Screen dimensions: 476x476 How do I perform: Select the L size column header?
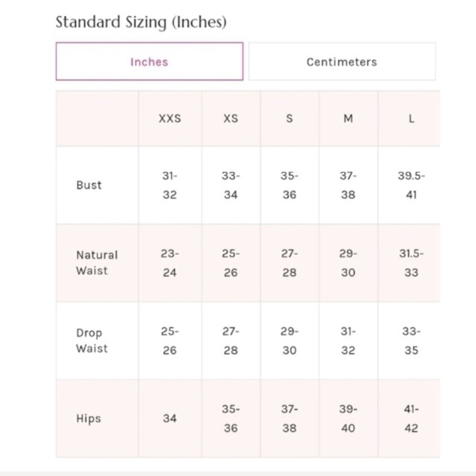411,119
